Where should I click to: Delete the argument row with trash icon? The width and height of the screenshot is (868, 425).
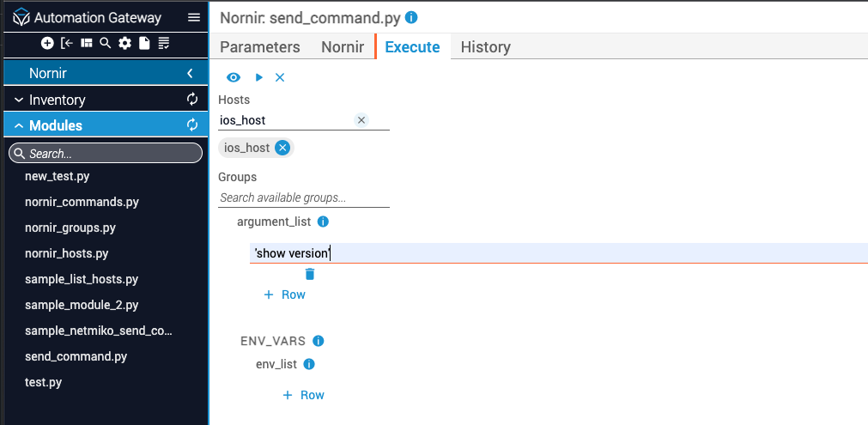tap(310, 274)
